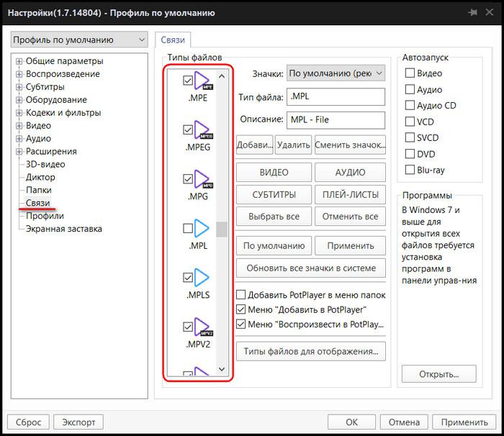Enable Blu-ray autoplay checkbox

click(410, 170)
